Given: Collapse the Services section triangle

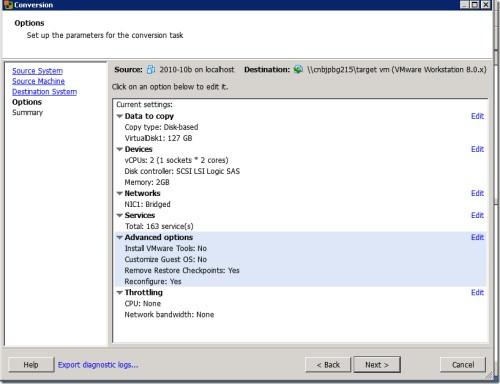Looking at the screenshot, I should click(120, 215).
